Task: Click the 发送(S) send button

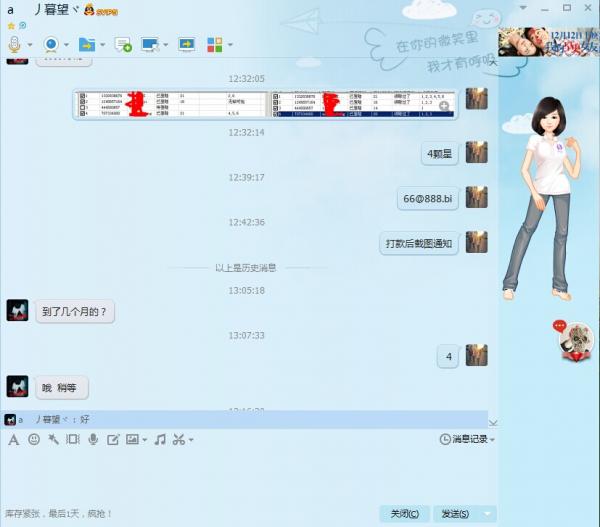Action: click(x=455, y=514)
